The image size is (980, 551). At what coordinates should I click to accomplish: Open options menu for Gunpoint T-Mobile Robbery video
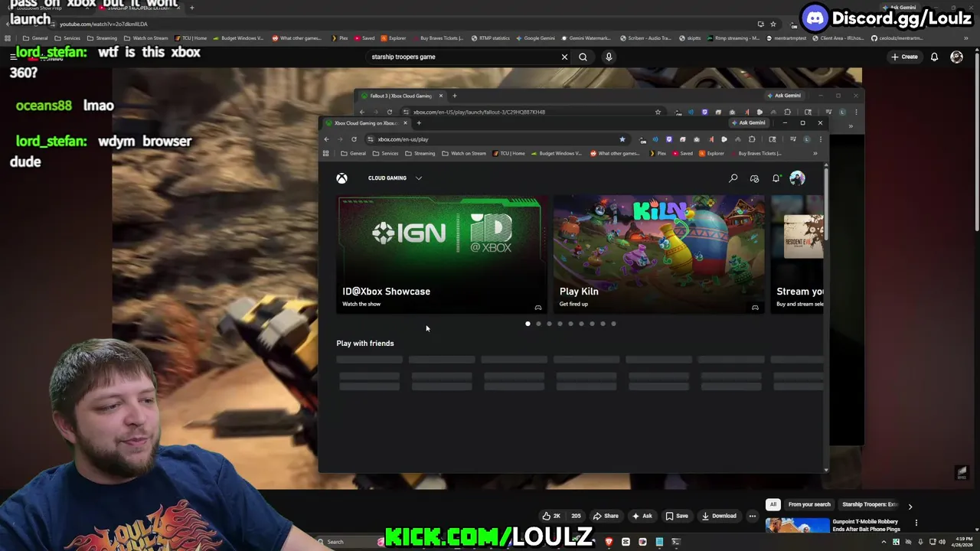tap(916, 523)
